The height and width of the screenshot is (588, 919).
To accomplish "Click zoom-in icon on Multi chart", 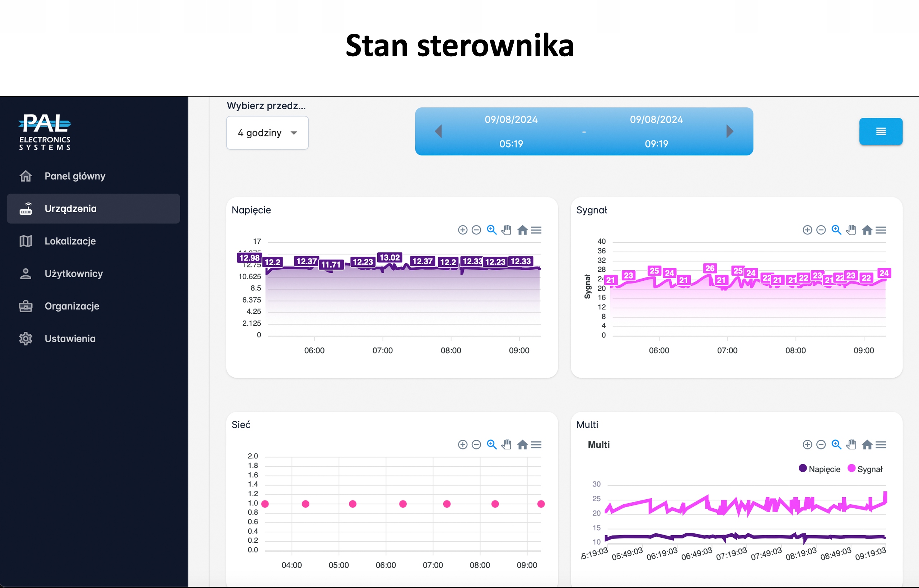I will pos(807,444).
